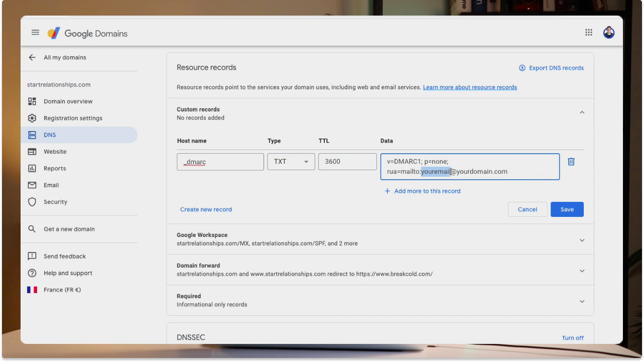Click Add more to this record
The width and height of the screenshot is (644, 362).
click(x=427, y=191)
